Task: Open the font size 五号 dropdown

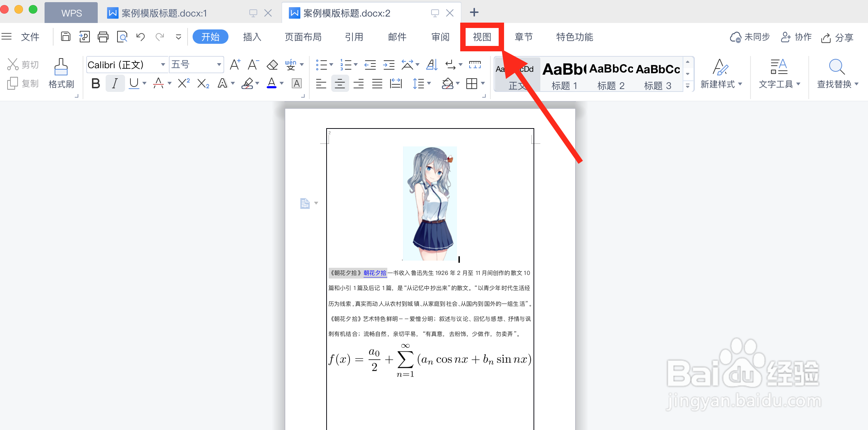Action: (218, 65)
